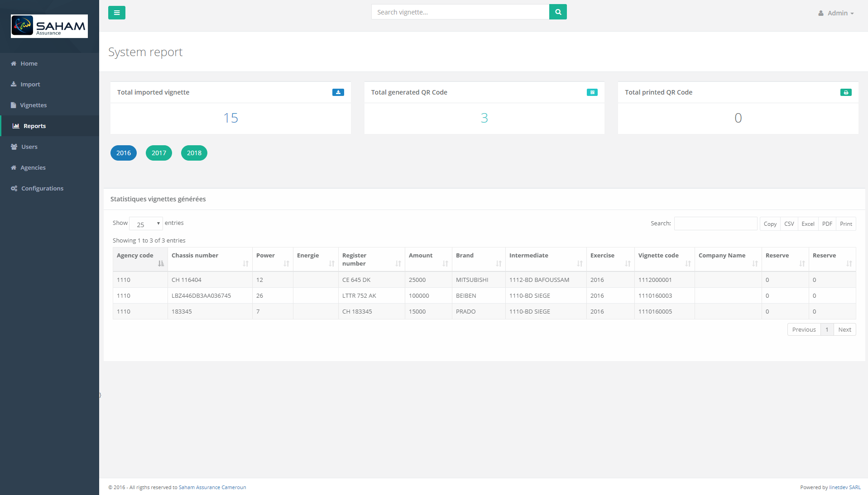
Task: Expand the Admin user menu
Action: pos(836,13)
